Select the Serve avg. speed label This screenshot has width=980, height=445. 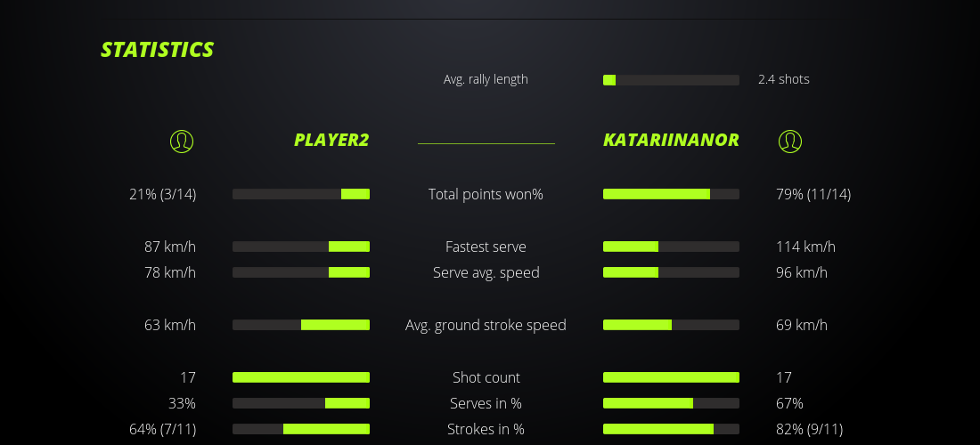click(x=486, y=272)
